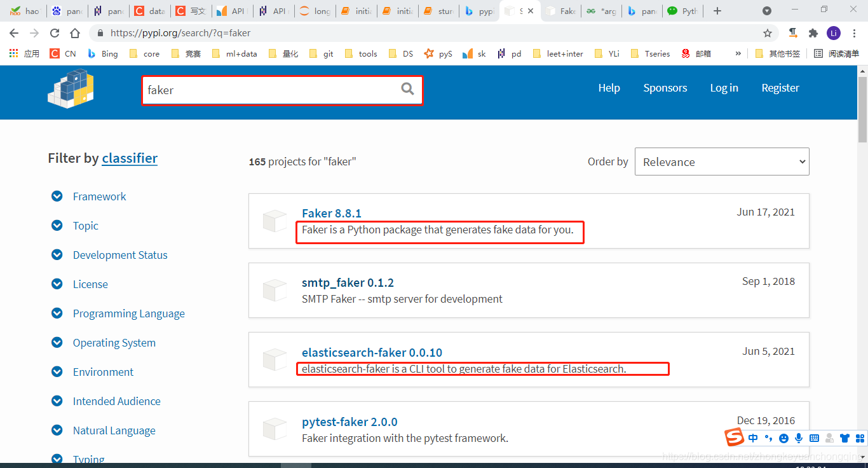Open the Chrome three-dot menu

coord(855,32)
